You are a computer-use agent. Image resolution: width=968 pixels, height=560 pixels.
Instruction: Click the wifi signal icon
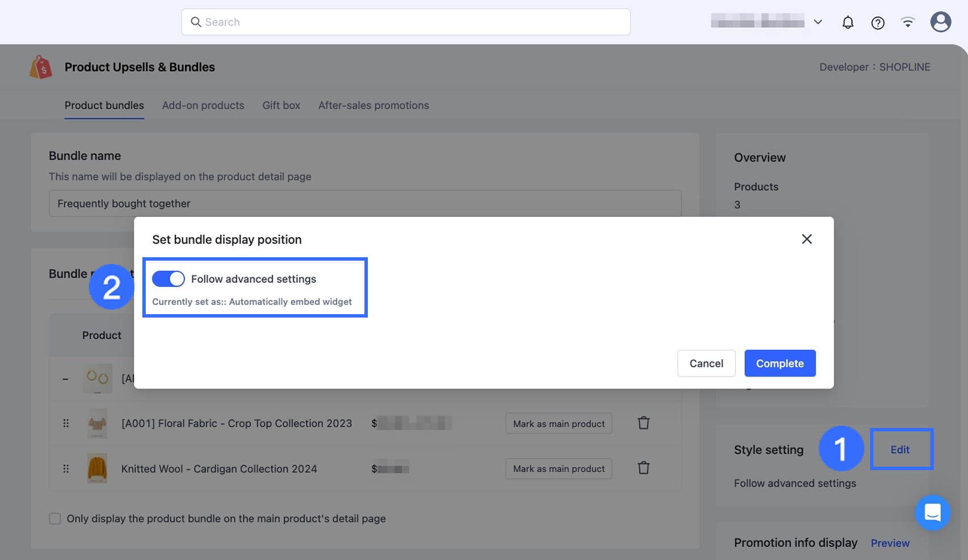[x=908, y=22]
